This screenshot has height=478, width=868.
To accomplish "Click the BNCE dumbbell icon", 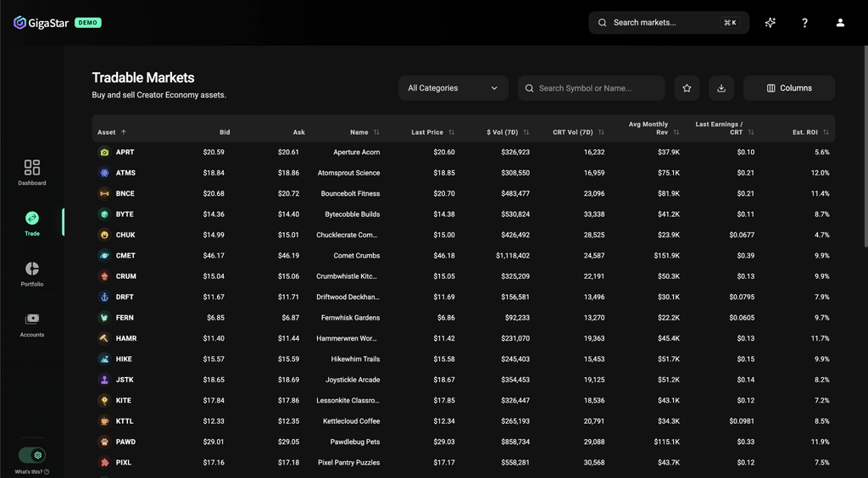I will pyautogui.click(x=104, y=193).
